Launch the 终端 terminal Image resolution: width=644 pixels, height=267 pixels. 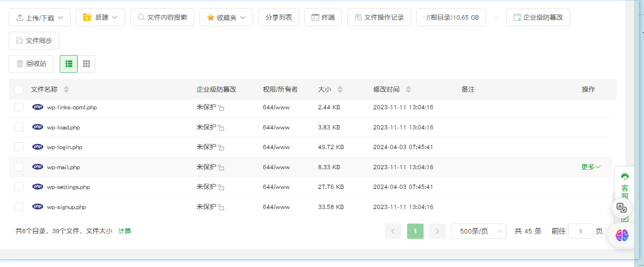(323, 17)
